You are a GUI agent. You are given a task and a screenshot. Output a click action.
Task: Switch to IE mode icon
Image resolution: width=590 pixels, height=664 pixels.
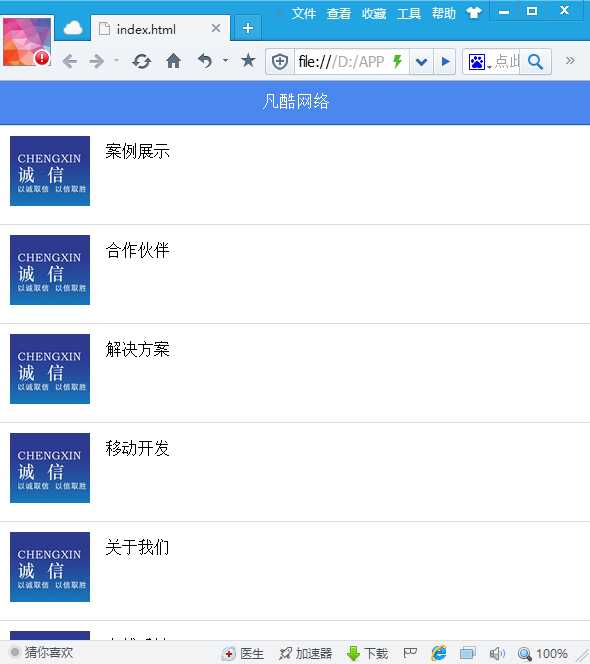438,653
